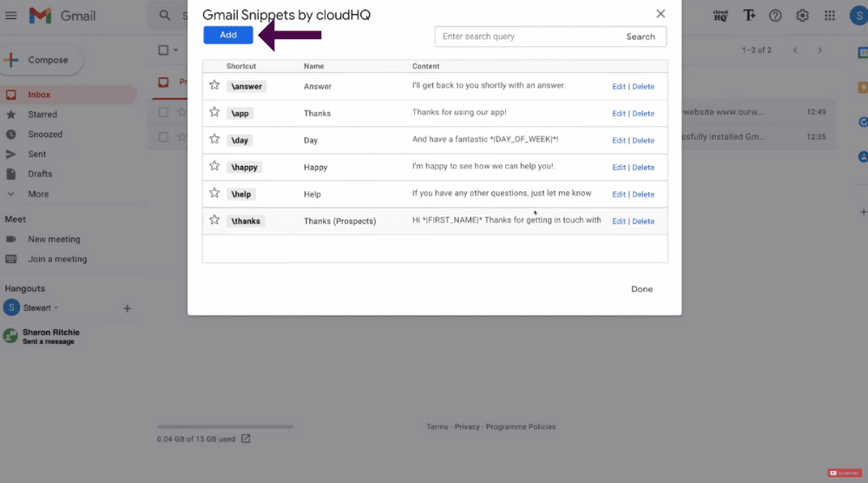Edit the \answer snippet
Image resolution: width=868 pixels, height=483 pixels.
(618, 86)
